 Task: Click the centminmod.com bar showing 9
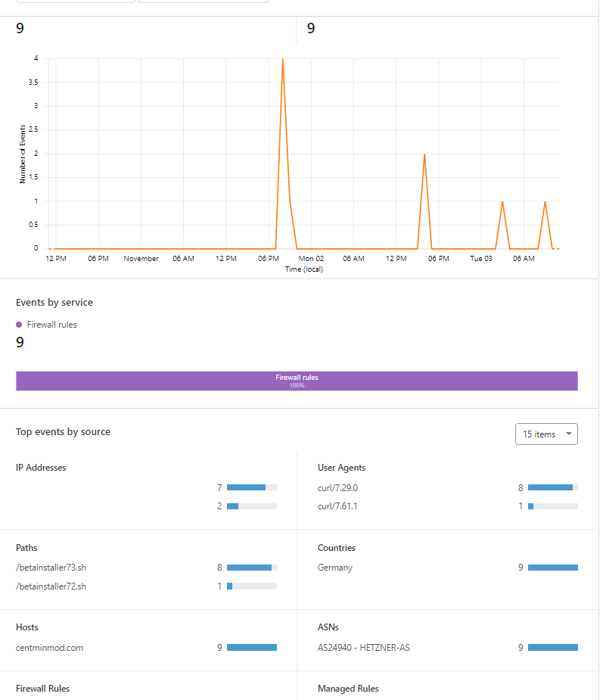pos(252,647)
